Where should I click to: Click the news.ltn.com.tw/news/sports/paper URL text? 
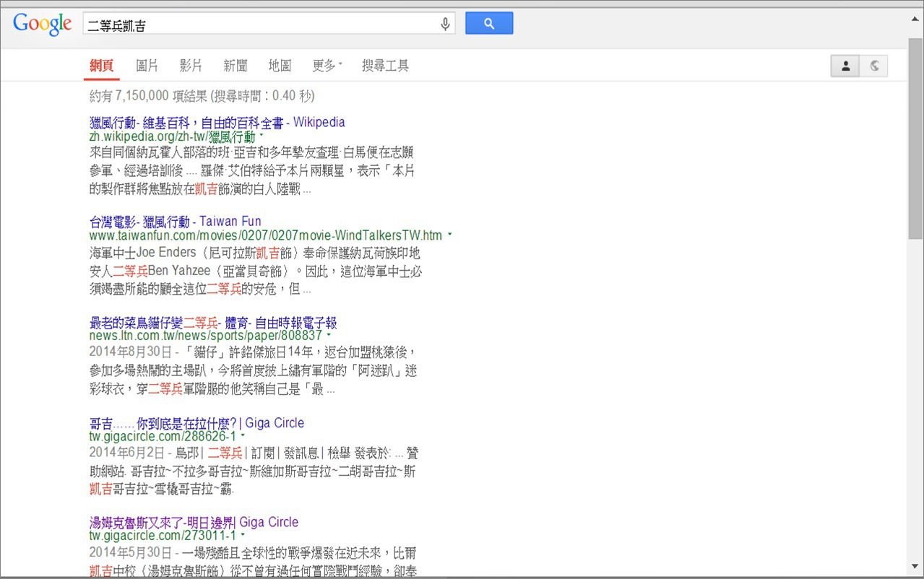tap(206, 336)
